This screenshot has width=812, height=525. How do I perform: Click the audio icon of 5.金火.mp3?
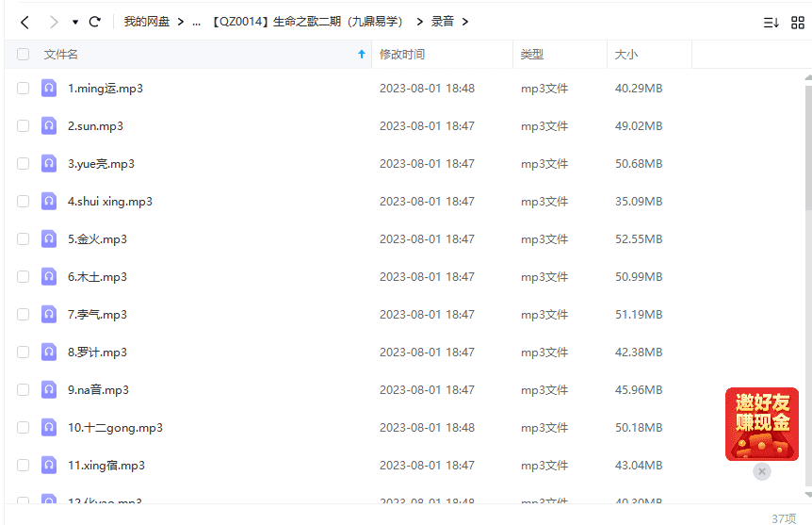click(x=49, y=238)
